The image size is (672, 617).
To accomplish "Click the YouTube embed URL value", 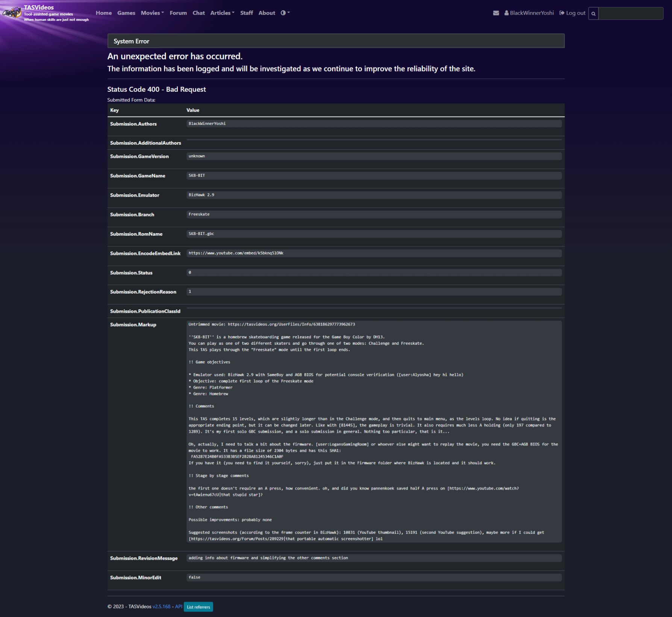I will (x=236, y=253).
